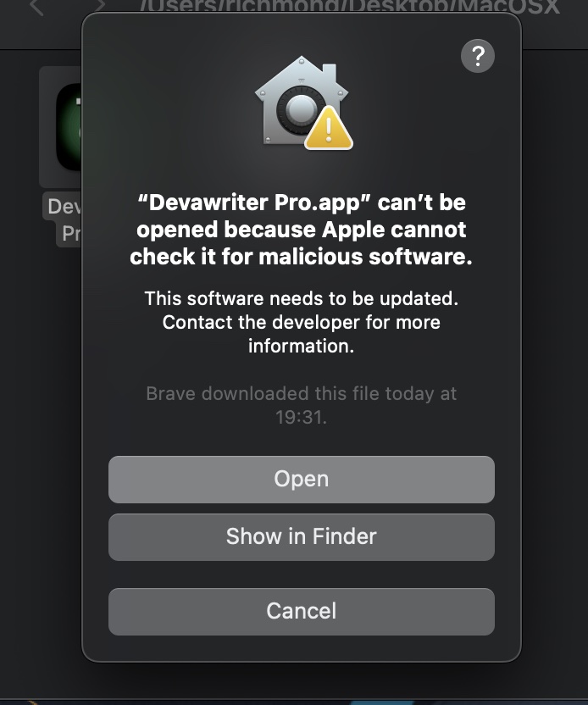Click the 19:31 download time text

click(300, 417)
